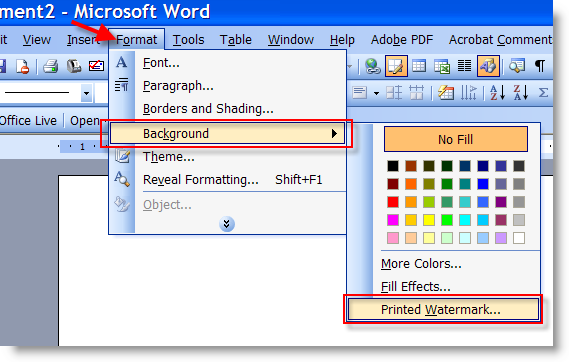Click the Insert Excel Worksheet icon
Image resolution: width=569 pixels, height=362 pixels.
coord(442,66)
